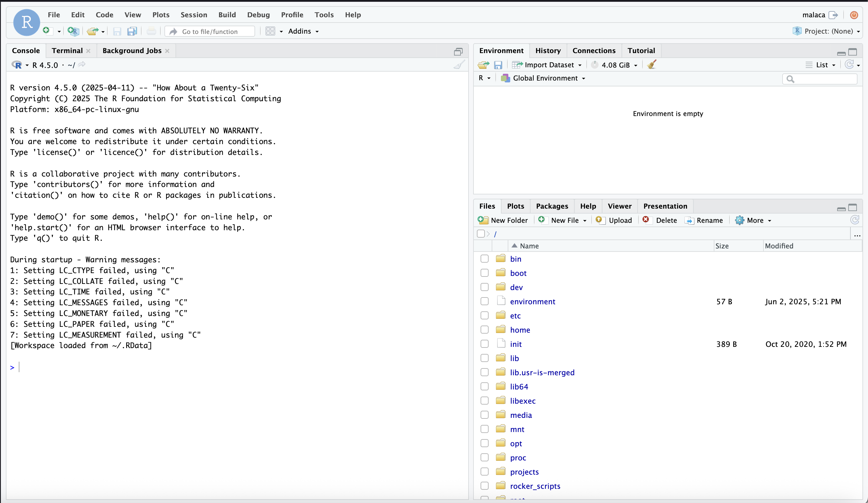Create a new R project
Screen dimensions: 868x503
tap(73, 31)
